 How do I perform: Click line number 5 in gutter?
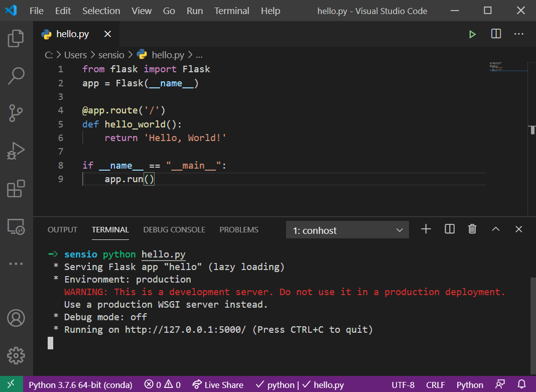coord(61,124)
